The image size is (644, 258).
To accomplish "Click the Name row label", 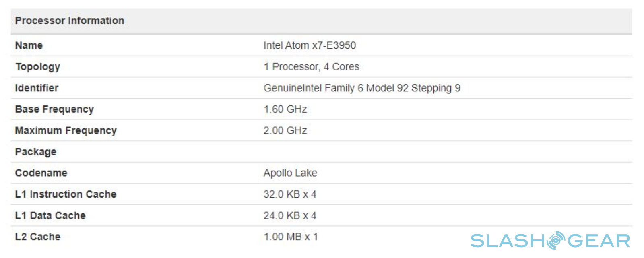I will 29,45.
